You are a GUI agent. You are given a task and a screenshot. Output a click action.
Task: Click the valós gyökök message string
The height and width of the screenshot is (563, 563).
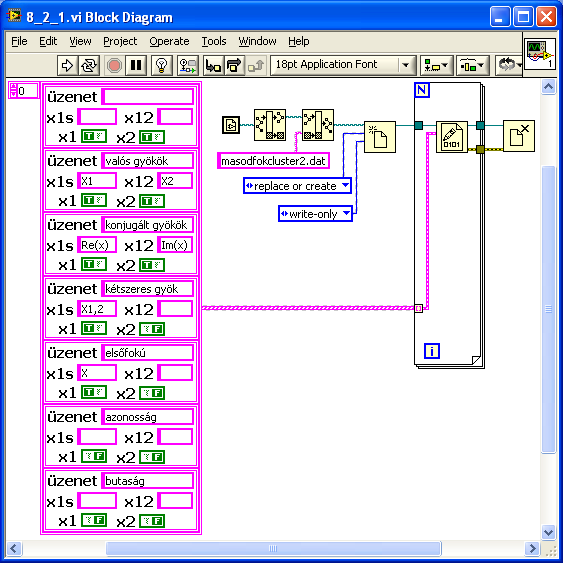(x=148, y=161)
